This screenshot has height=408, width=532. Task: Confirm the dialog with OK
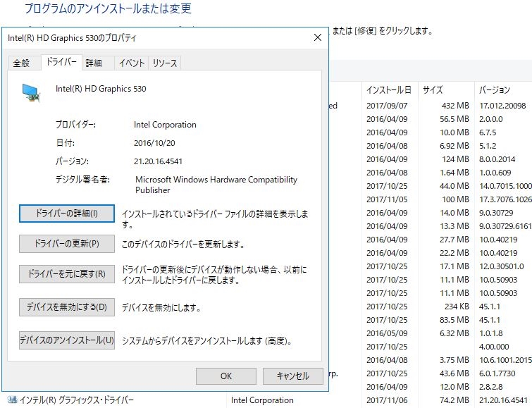[226, 376]
